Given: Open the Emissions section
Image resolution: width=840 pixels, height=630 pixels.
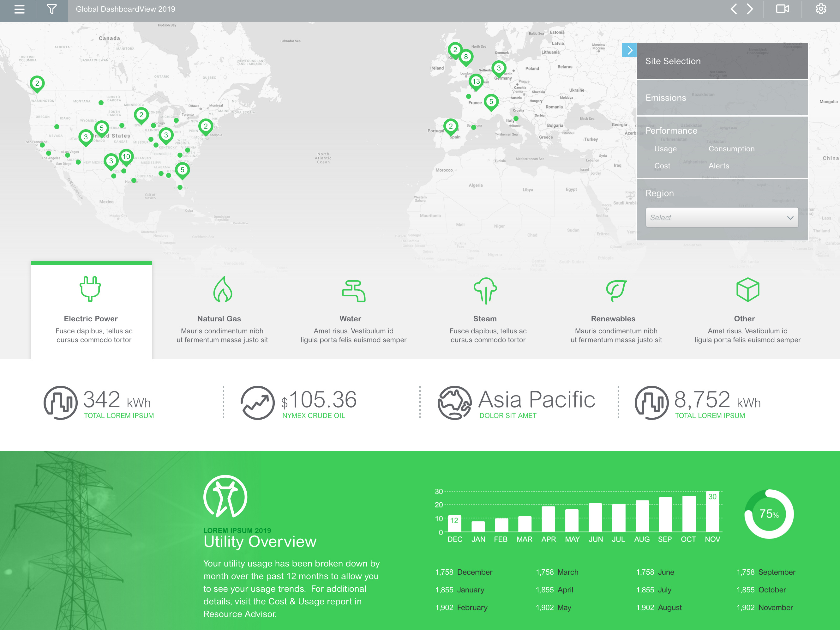Looking at the screenshot, I should pyautogui.click(x=666, y=98).
